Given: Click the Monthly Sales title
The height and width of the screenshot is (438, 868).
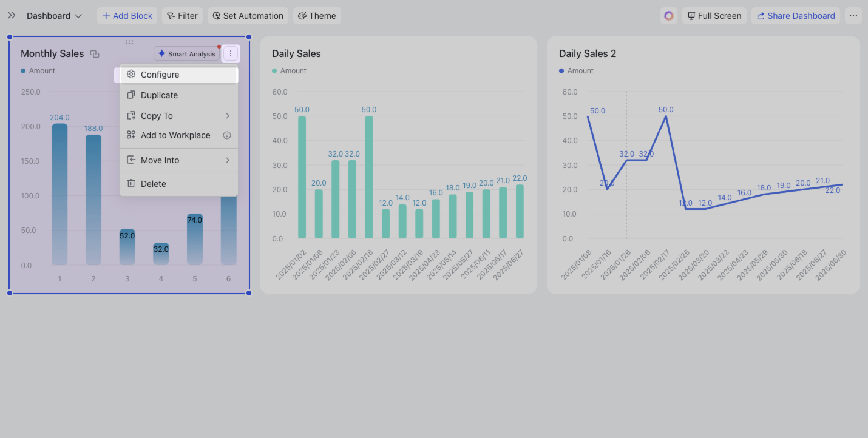Looking at the screenshot, I should coord(52,54).
